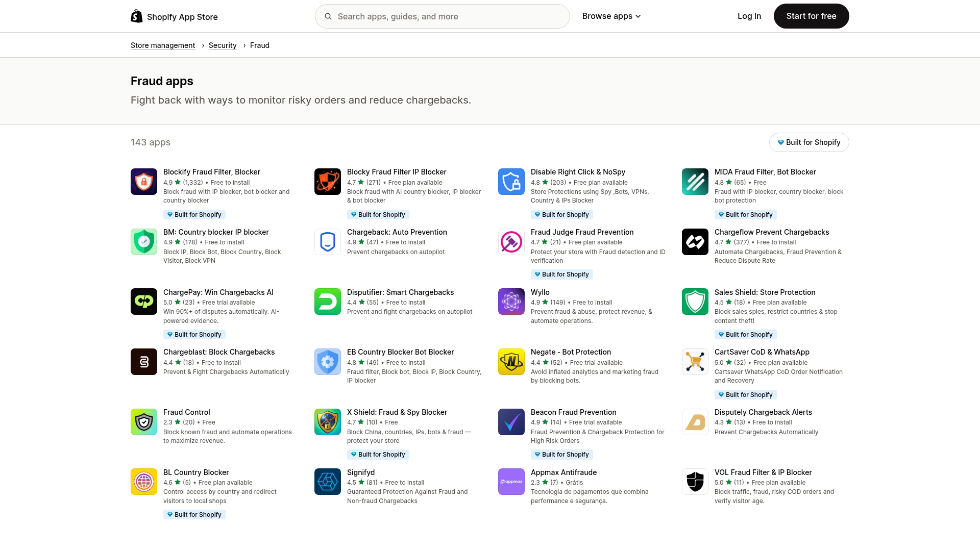
Task: Click Start for free button
Action: point(811,16)
